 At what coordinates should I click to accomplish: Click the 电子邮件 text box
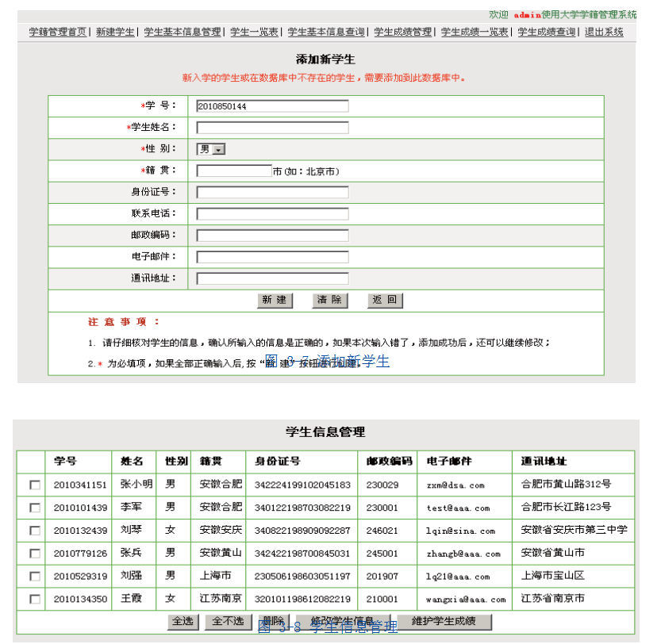click(x=272, y=257)
